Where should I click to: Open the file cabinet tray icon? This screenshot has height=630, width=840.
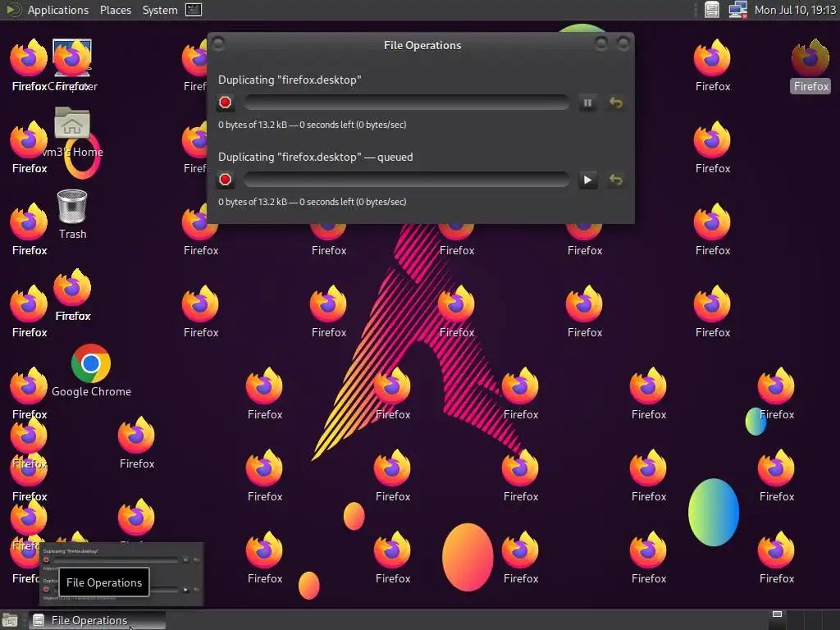(711, 10)
